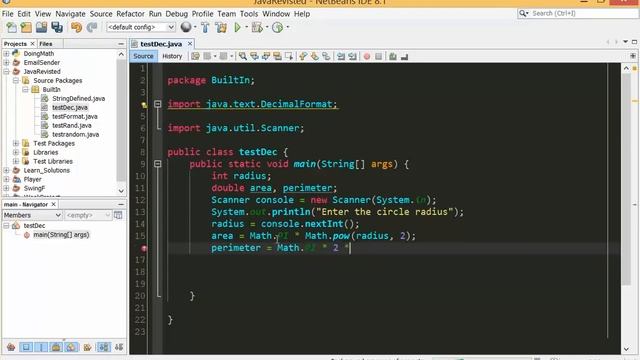
Task: Collapse the Source Packages node
Action: coord(16,80)
